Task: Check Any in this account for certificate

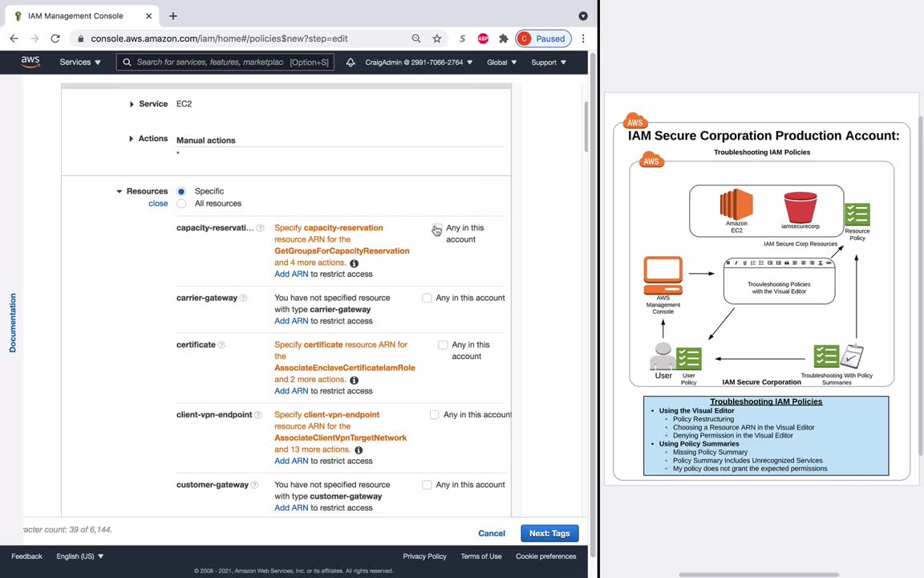Action: [443, 344]
